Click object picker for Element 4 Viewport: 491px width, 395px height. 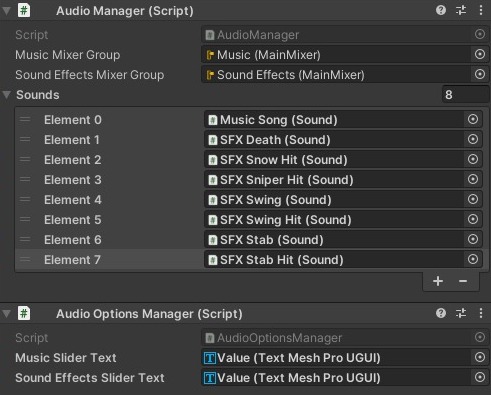(473, 199)
